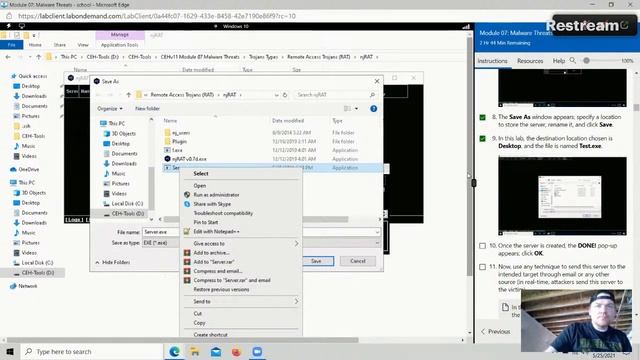Screen dimensions: 640x360
Task: Go up one folder in Save As dialog
Action: (x=129, y=95)
